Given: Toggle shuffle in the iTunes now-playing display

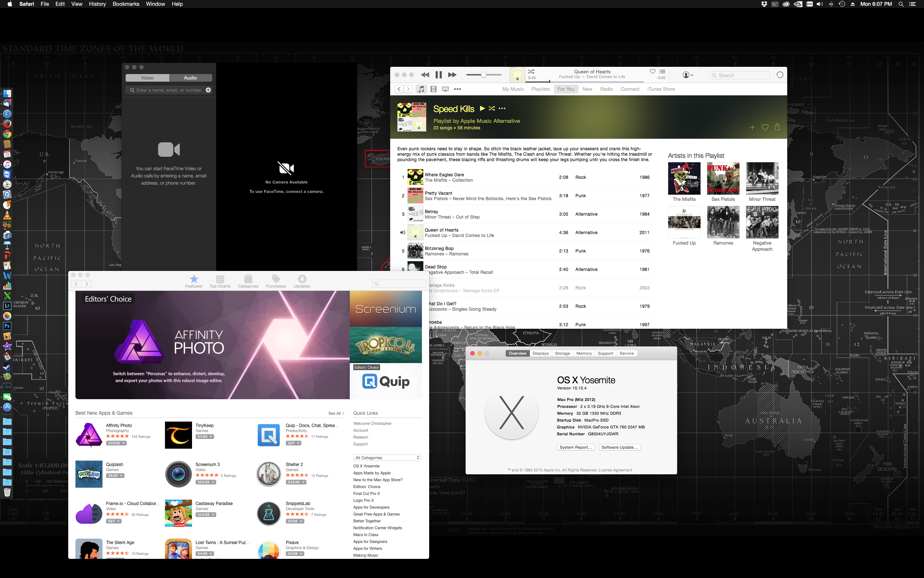Looking at the screenshot, I should click(531, 72).
